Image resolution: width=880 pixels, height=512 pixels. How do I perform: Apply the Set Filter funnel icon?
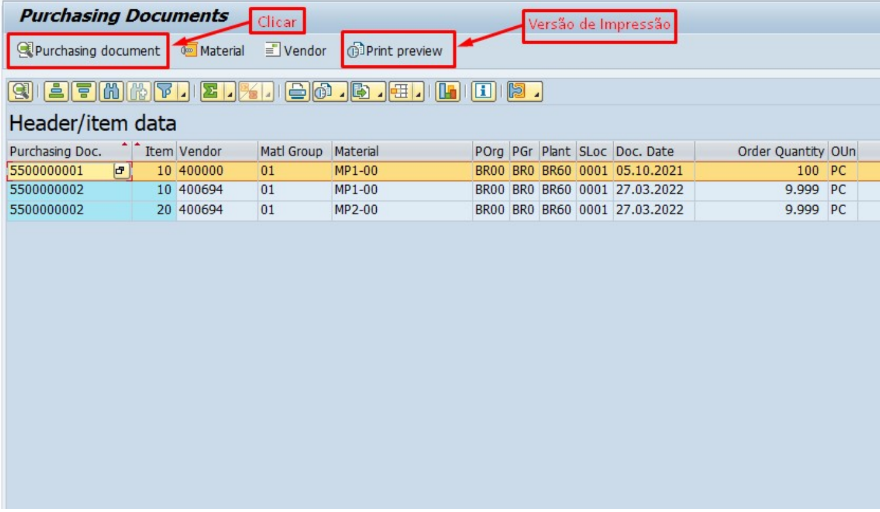[165, 91]
